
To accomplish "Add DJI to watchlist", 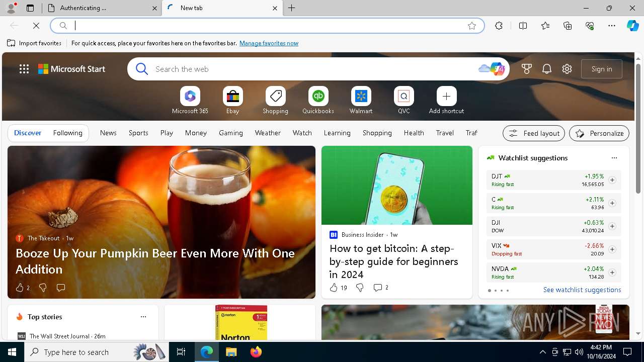I will (612, 226).
